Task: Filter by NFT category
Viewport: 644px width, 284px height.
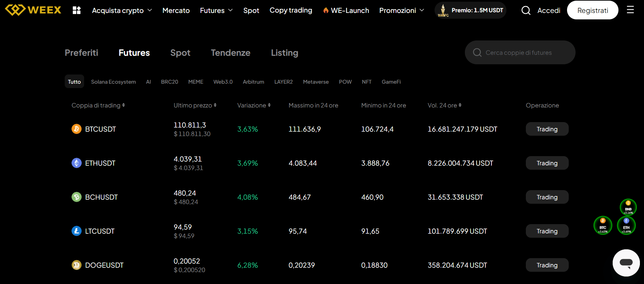Action: [367, 82]
